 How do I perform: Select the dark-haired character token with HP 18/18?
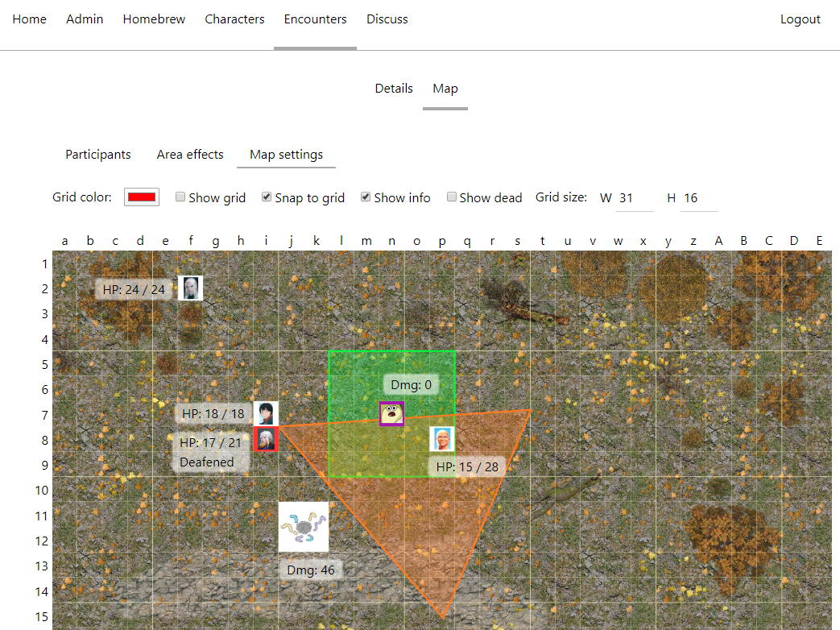[266, 413]
